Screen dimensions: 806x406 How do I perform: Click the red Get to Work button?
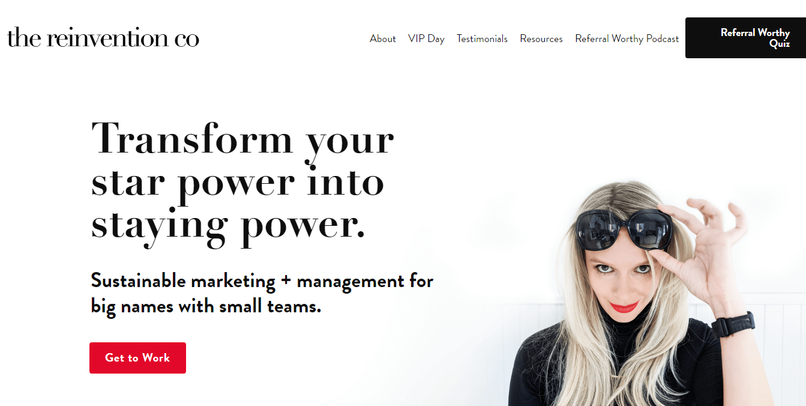click(138, 358)
